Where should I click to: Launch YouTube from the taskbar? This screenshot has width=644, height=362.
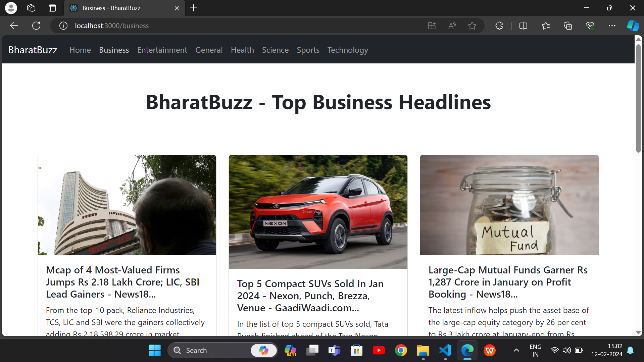379,351
